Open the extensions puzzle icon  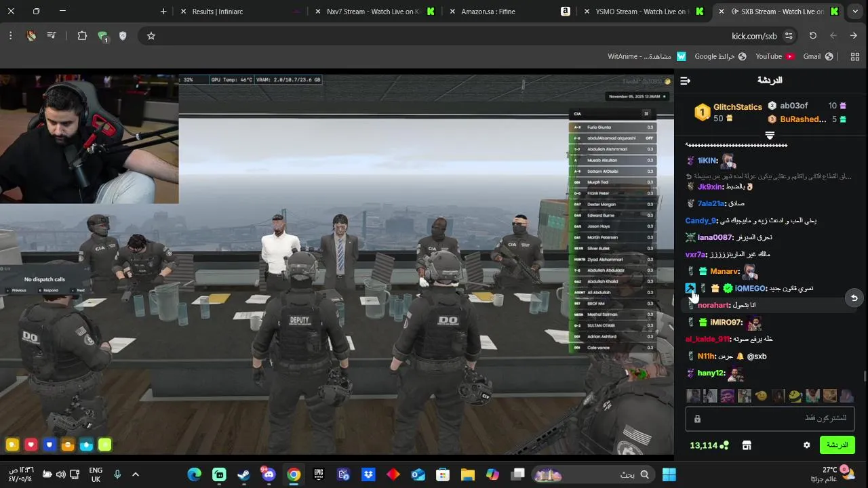point(82,36)
